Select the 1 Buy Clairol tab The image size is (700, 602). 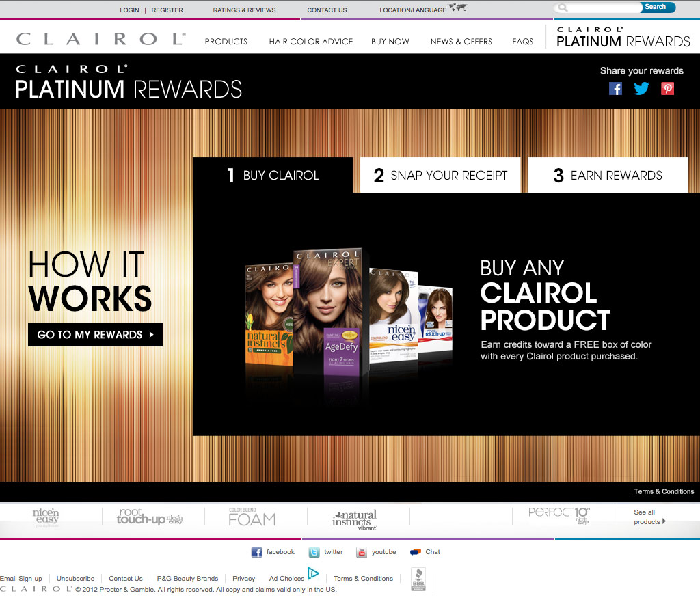point(273,175)
